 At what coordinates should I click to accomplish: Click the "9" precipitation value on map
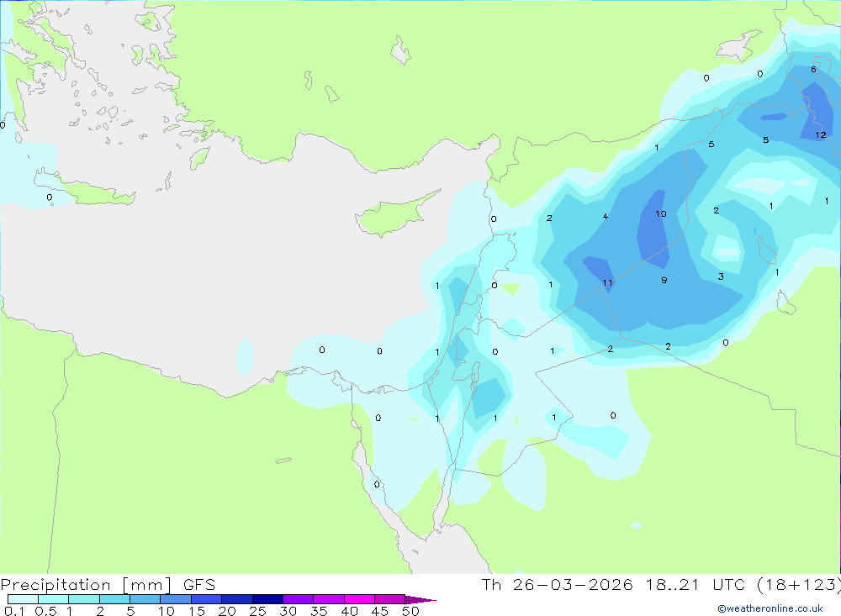click(664, 280)
